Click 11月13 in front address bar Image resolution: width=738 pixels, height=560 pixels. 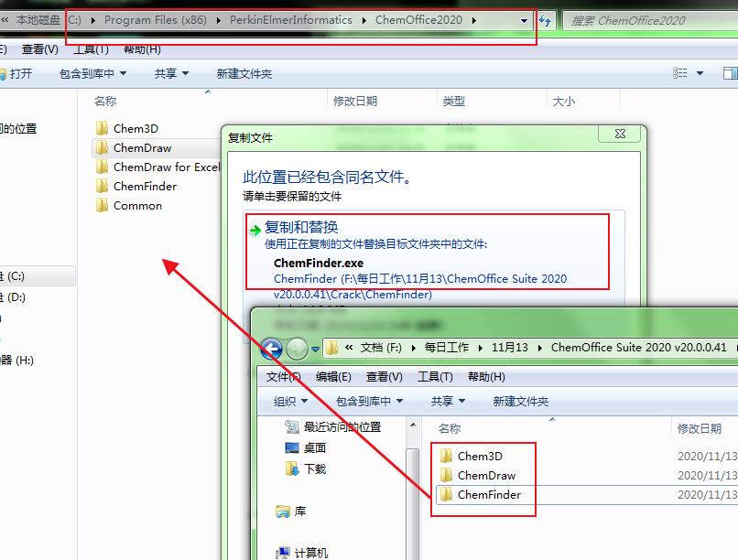click(510, 348)
